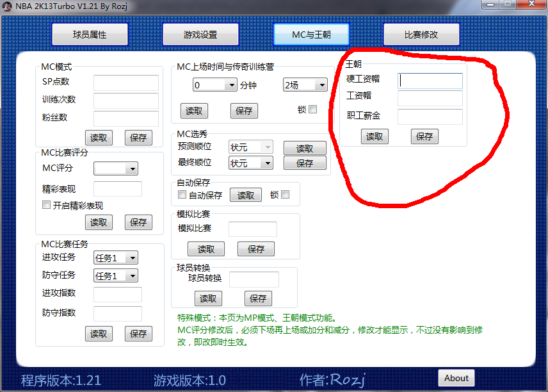Enable the 自动保存 checkbox

point(182,195)
